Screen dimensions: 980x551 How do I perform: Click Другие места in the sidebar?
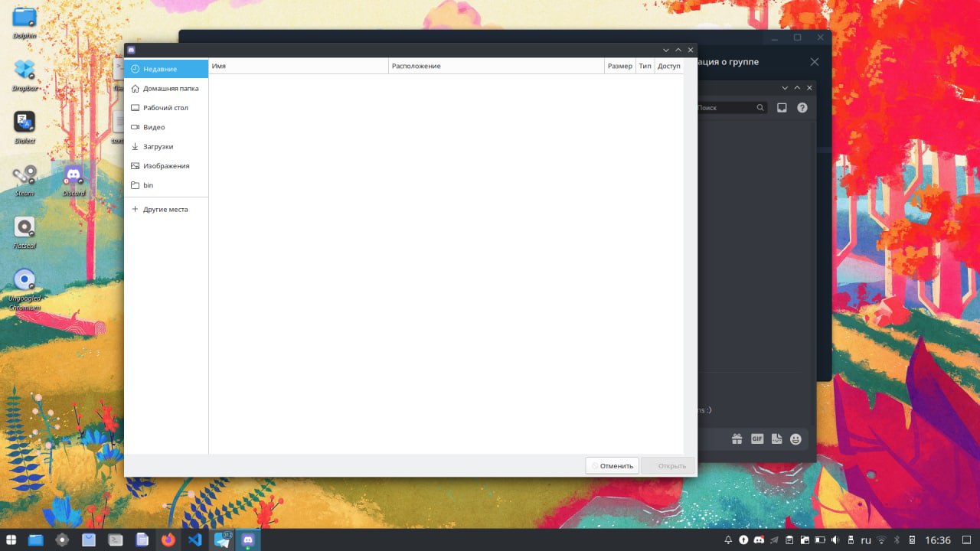click(x=166, y=209)
